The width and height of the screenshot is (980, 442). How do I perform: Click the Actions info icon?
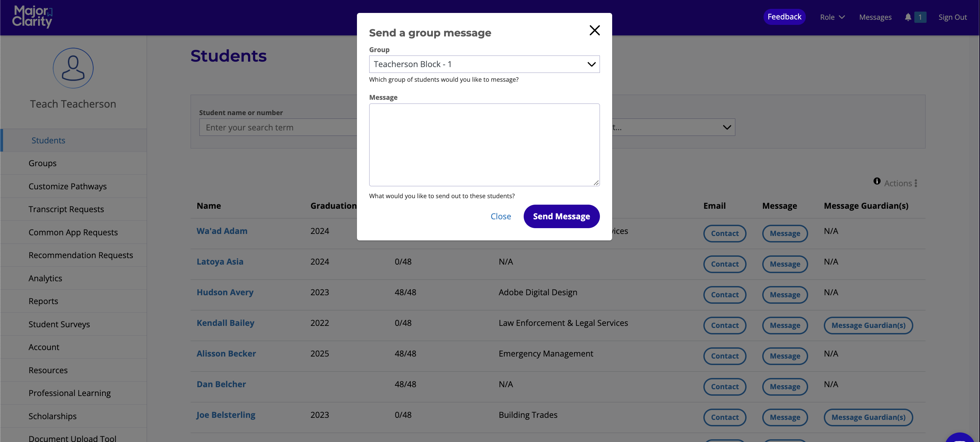(x=877, y=181)
